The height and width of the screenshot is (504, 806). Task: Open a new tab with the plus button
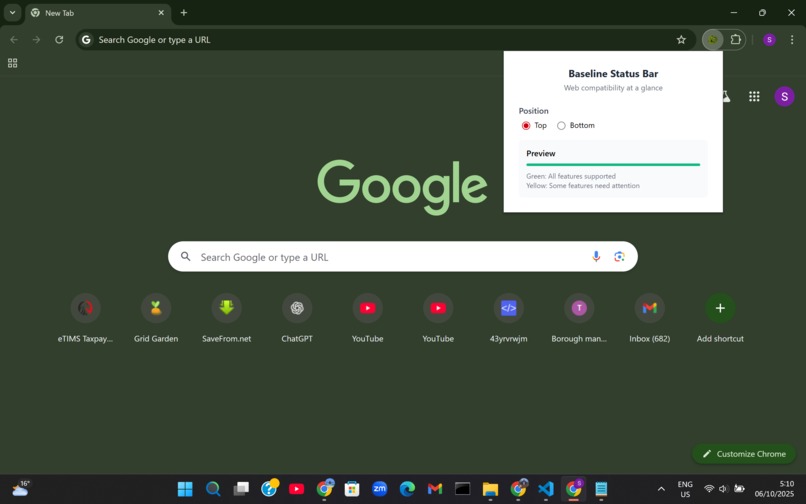tap(184, 12)
